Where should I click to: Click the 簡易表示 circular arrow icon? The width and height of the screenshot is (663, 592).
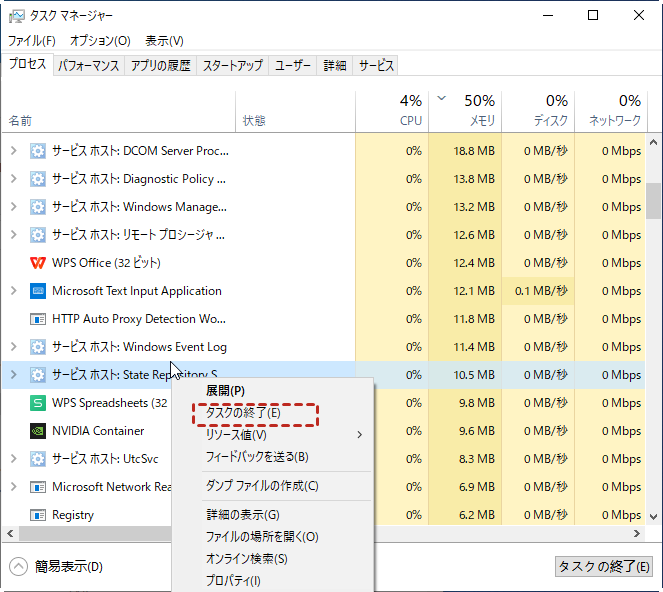pos(18,567)
